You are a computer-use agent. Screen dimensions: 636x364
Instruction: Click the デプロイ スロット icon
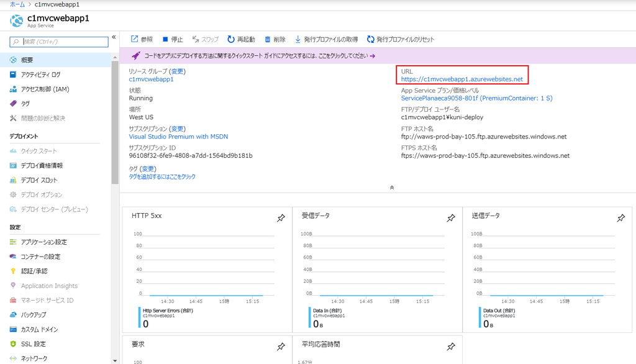click(13, 180)
